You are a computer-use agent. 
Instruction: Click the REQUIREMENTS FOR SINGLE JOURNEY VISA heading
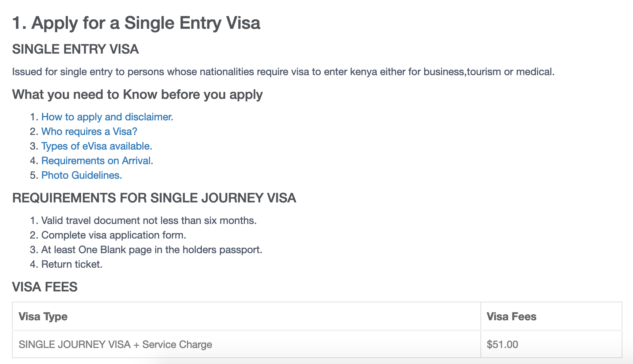154,198
